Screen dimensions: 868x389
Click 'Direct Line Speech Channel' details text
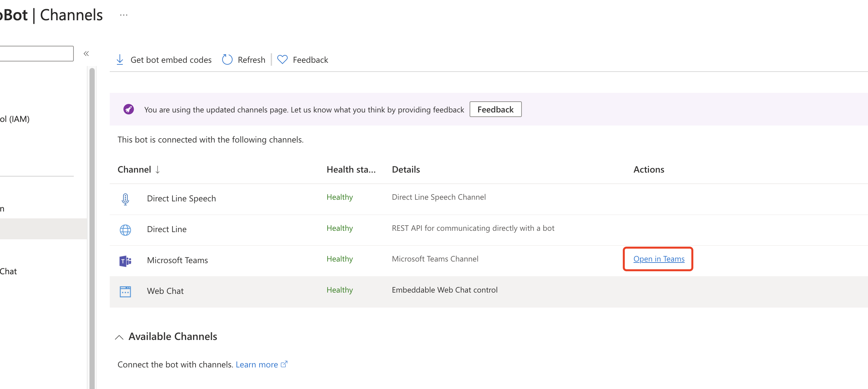pyautogui.click(x=439, y=197)
